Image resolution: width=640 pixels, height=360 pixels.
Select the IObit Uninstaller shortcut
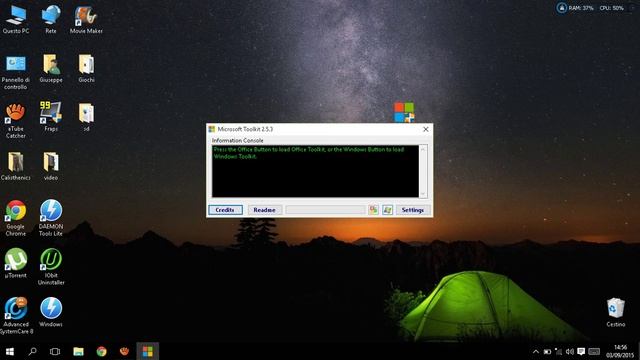point(51,267)
